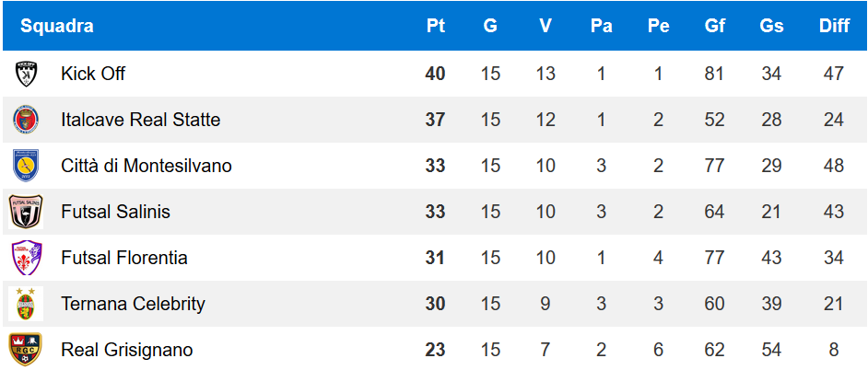Click the Città di Montesilvano badge
The image size is (868, 370).
click(x=26, y=166)
